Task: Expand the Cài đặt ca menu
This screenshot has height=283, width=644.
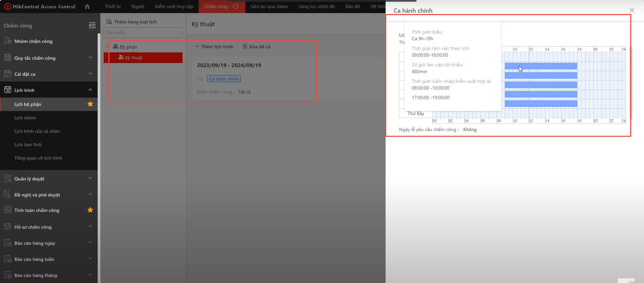Action: click(x=90, y=74)
